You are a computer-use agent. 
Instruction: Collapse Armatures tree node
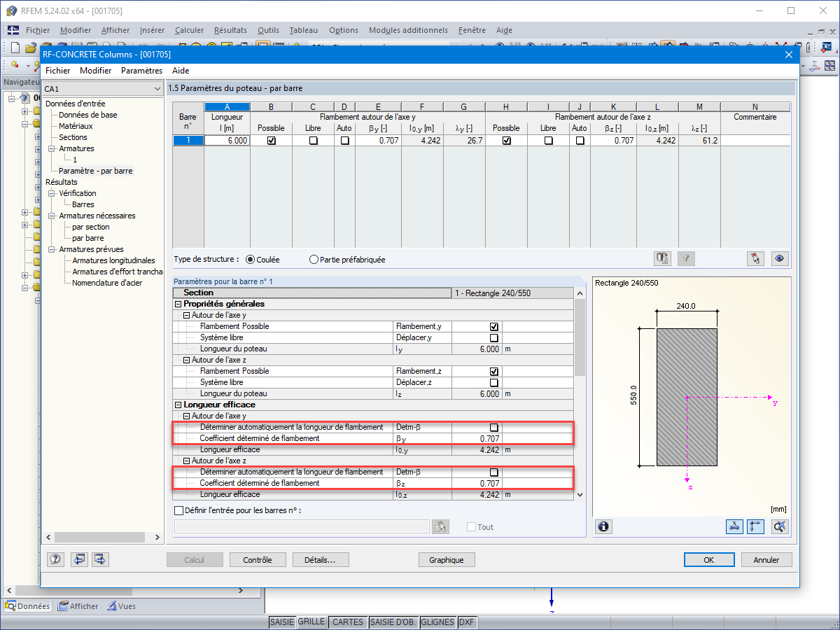click(51, 148)
